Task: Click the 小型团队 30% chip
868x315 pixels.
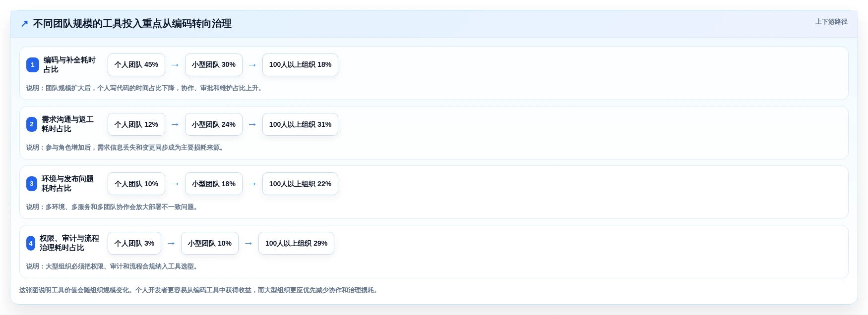Action: [x=214, y=65]
